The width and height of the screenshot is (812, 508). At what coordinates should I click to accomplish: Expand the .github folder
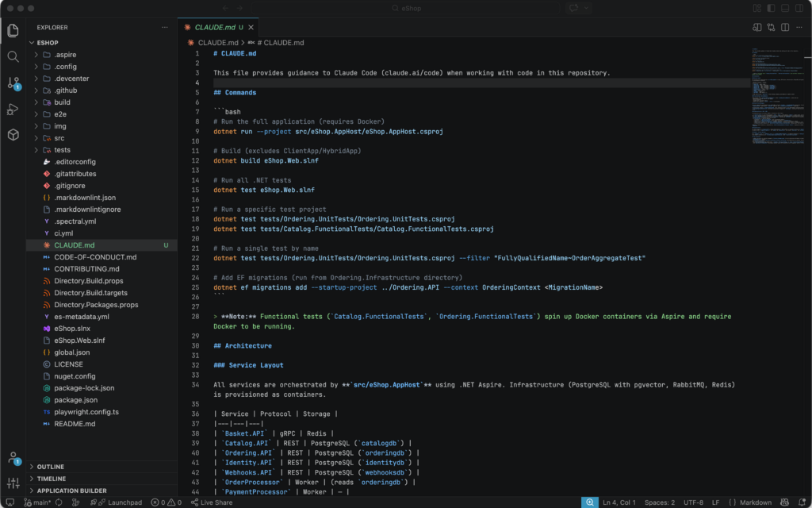click(x=101, y=90)
